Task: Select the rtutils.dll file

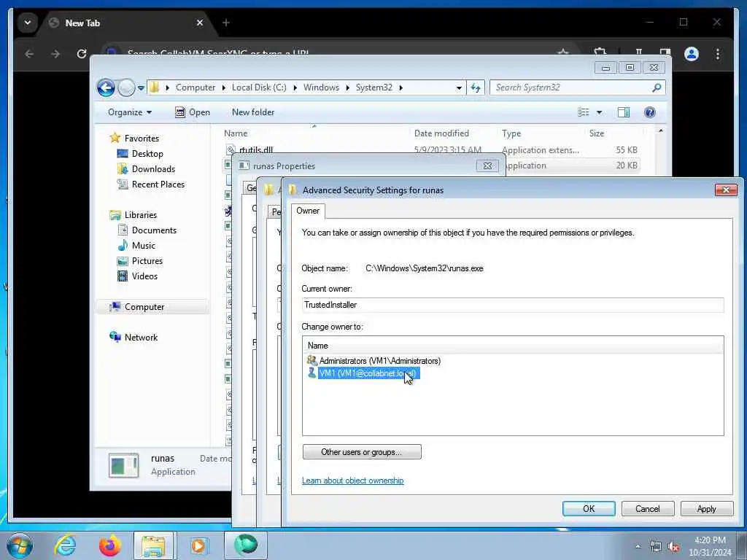Action: 256,149
